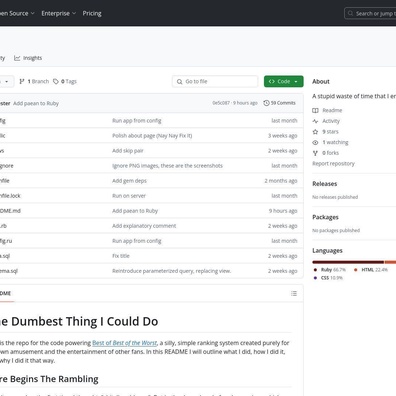
Task: Open the Insights tab
Action: [x=28, y=58]
